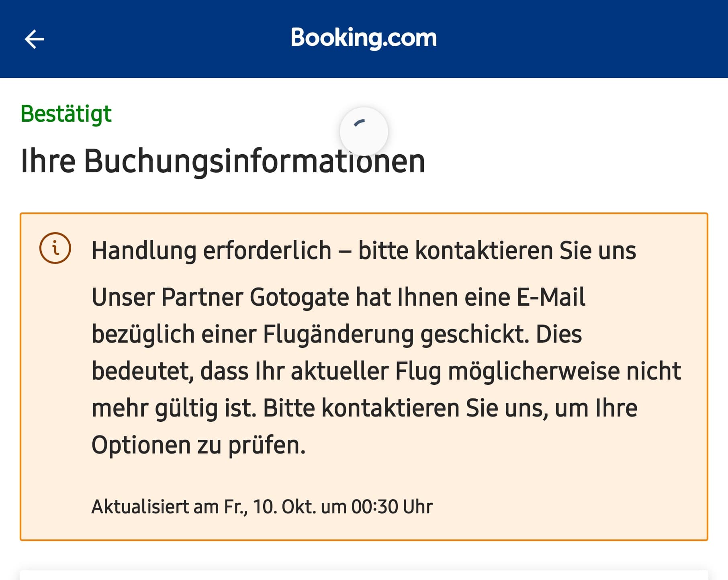Click the word "Flugänderung" in the alert text
The image size is (728, 580).
click(x=338, y=335)
